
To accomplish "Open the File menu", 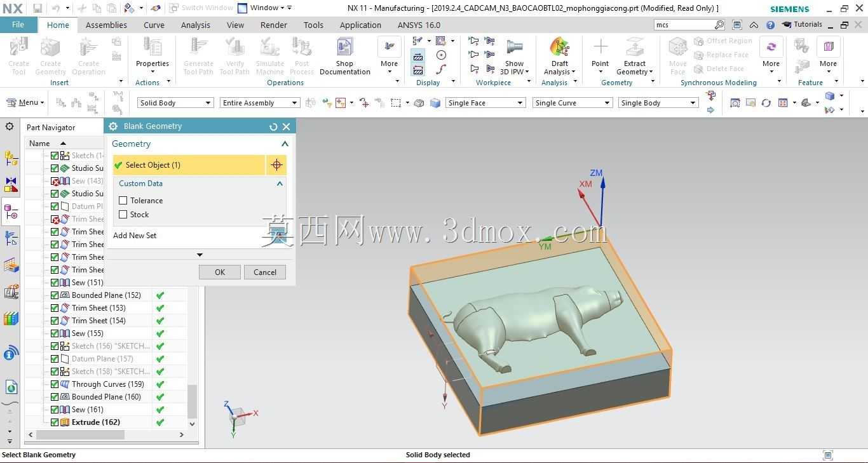I will pos(18,25).
